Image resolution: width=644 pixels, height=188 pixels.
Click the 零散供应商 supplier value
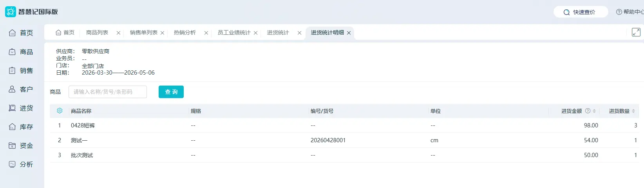point(96,51)
